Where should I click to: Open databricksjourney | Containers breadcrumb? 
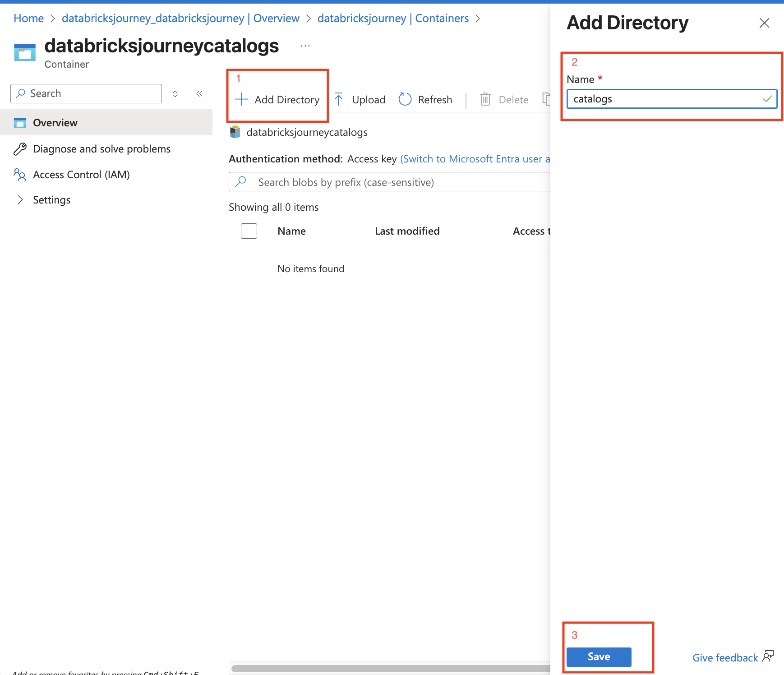point(392,18)
